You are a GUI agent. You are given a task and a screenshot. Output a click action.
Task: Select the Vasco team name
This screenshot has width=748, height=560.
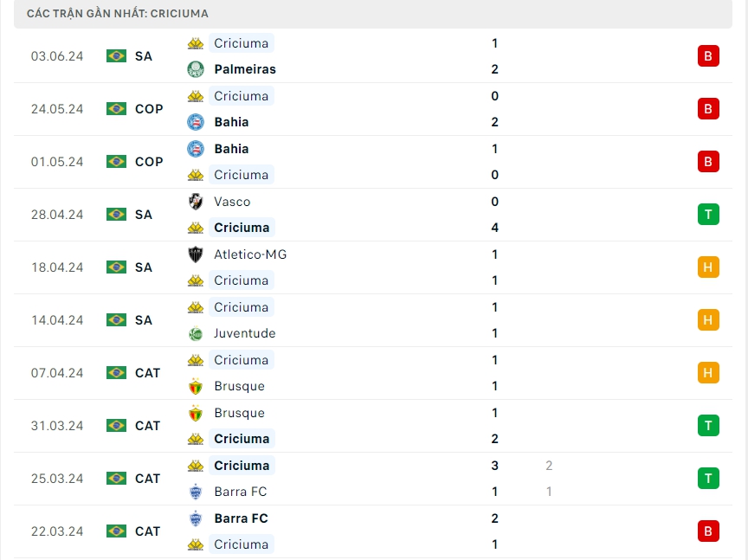click(232, 202)
